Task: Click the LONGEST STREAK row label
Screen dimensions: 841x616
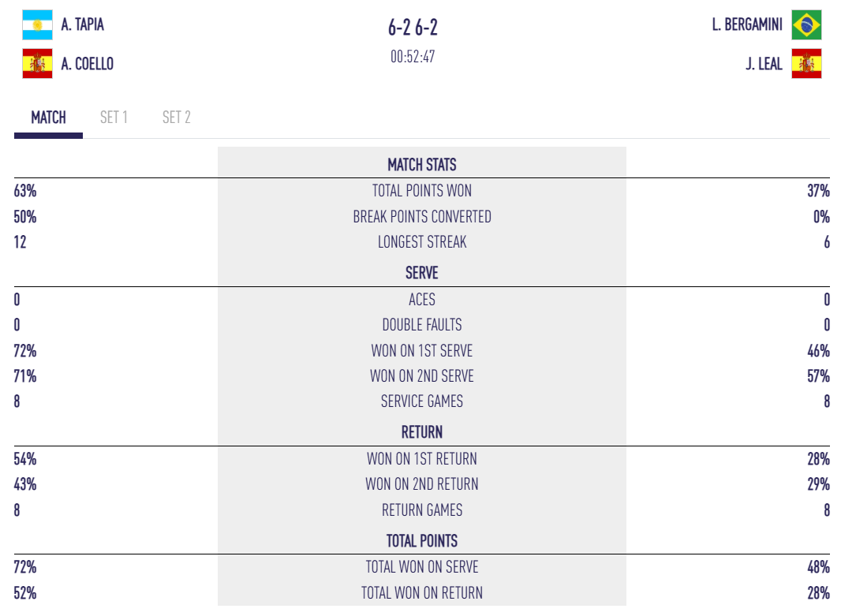Action: point(421,242)
